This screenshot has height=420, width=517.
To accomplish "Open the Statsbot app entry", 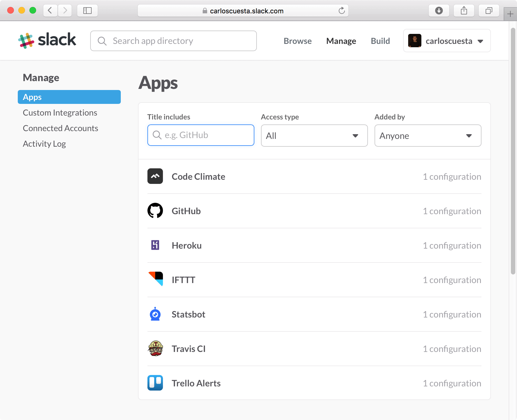I will (314, 314).
